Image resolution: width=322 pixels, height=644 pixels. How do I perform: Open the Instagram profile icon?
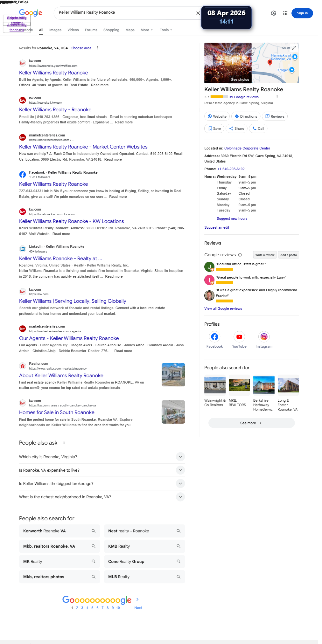click(264, 337)
